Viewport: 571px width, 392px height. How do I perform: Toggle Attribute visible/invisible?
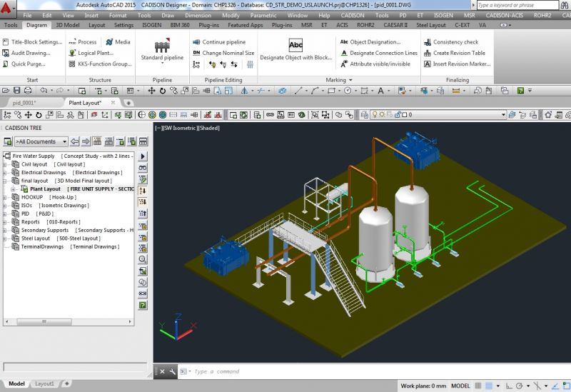(375, 64)
